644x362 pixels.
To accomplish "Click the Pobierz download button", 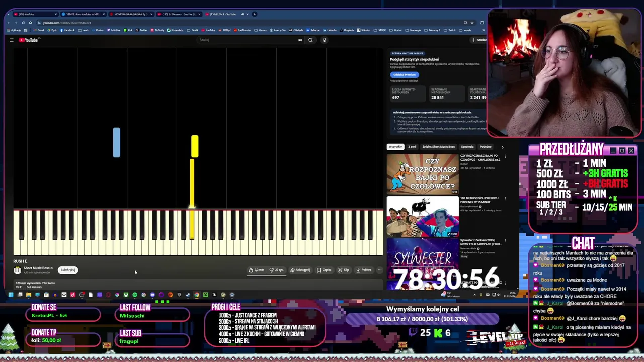I will click(364, 270).
